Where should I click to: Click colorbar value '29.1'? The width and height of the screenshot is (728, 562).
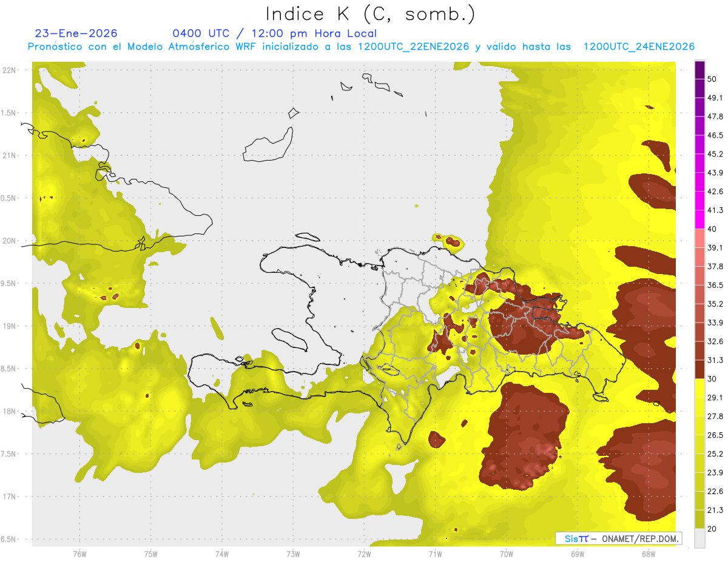tap(715, 398)
